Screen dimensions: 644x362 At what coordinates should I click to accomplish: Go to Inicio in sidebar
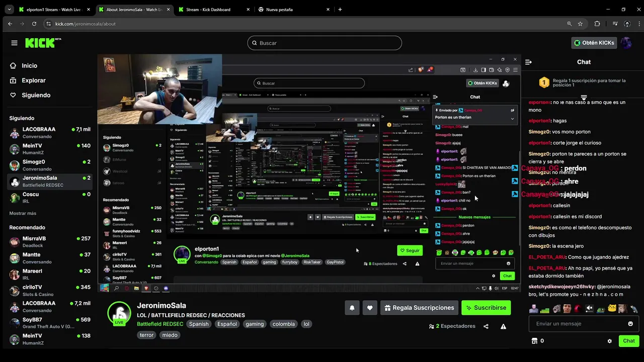[24, 65]
